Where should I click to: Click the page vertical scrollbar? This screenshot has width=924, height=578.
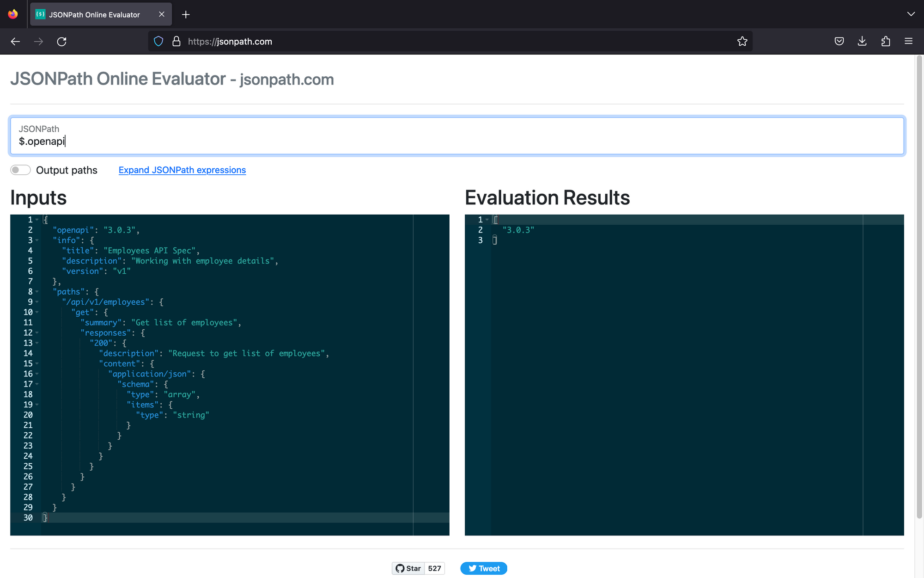(x=919, y=287)
